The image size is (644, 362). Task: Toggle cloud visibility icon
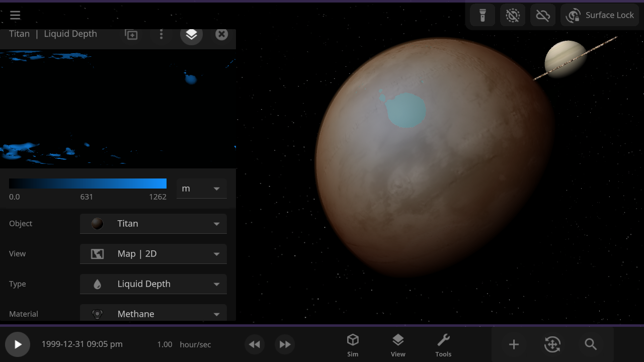(543, 15)
